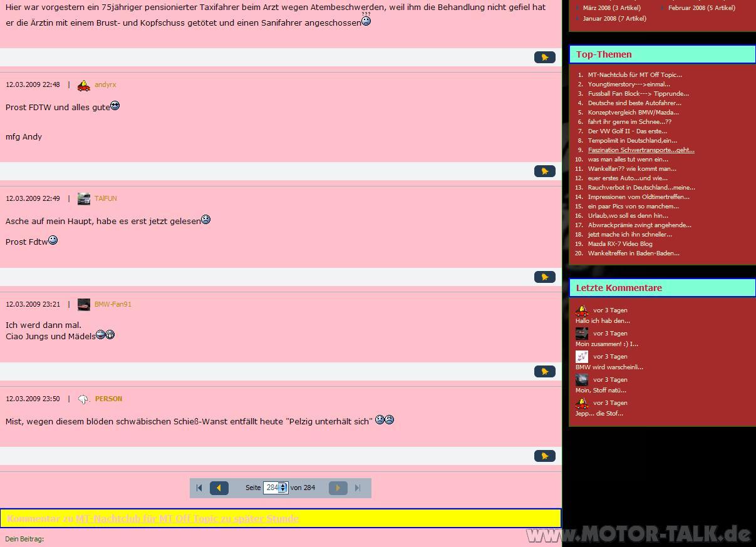The width and height of the screenshot is (756, 547).
Task: Go to the previous comments page
Action: [219, 488]
